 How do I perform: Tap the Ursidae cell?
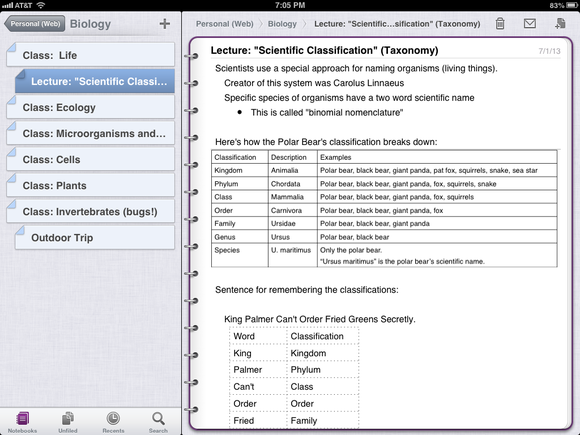pos(293,223)
